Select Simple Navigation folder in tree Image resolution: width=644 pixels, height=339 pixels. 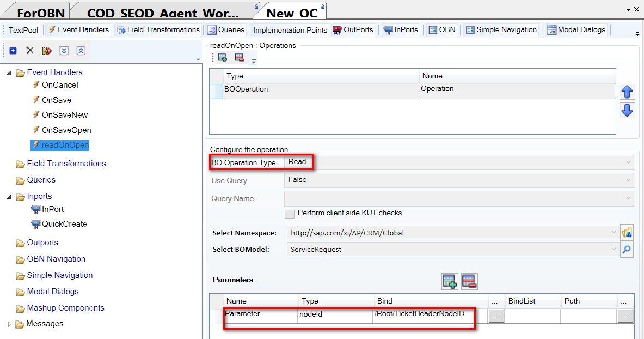coord(60,275)
